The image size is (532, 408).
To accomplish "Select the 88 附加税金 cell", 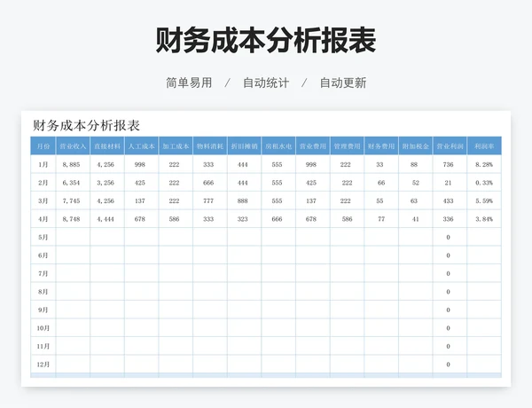I will [414, 165].
